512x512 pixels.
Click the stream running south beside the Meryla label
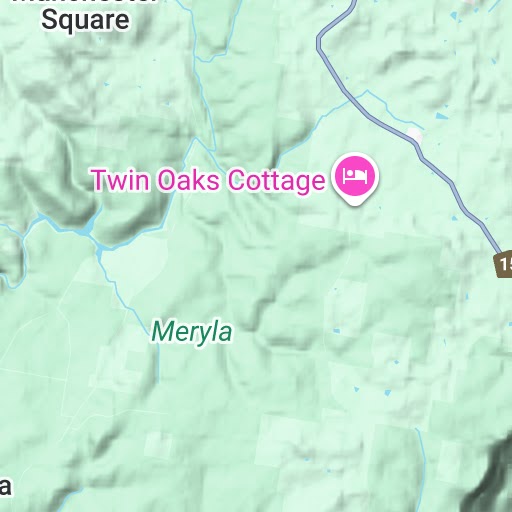coord(158,362)
